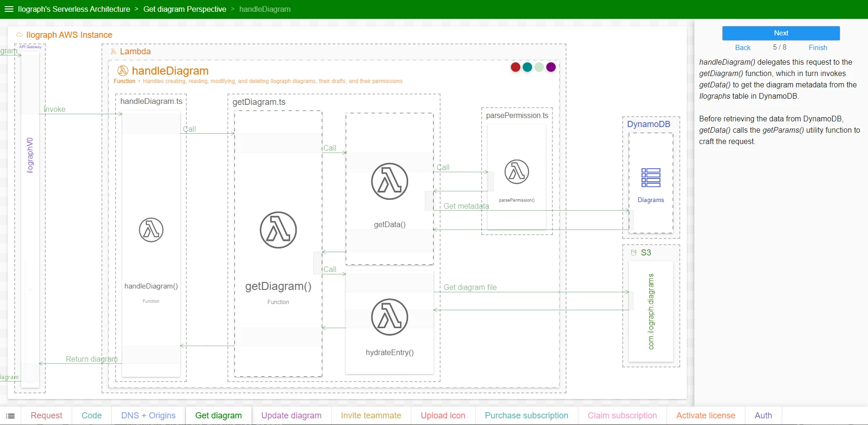Image resolution: width=868 pixels, height=425 pixels.
Task: Open the Activate license tab
Action: click(x=706, y=416)
